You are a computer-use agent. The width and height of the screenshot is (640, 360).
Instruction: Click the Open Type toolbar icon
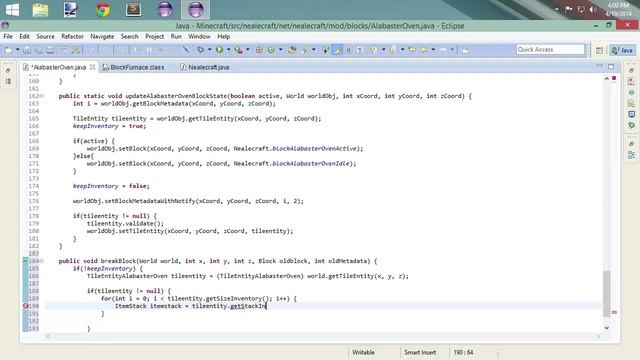tap(292, 50)
